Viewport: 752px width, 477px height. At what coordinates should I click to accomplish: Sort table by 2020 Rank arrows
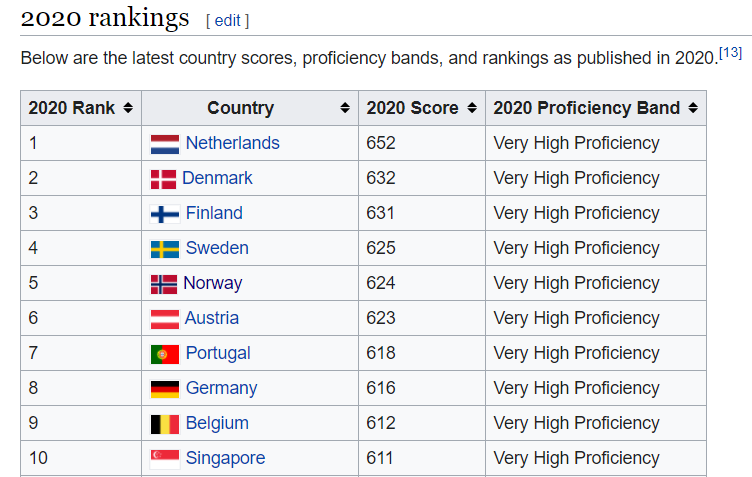(128, 108)
